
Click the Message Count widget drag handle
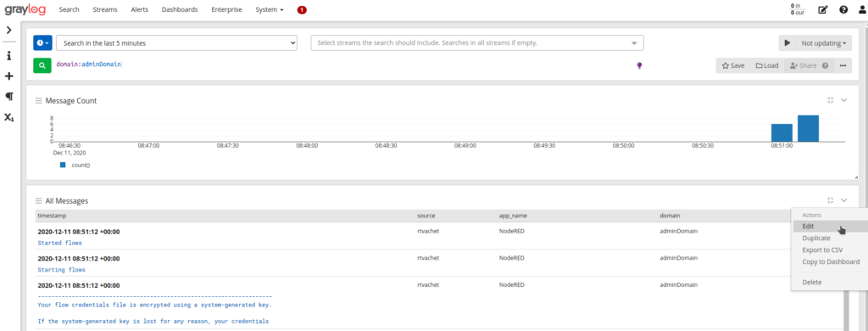pyautogui.click(x=39, y=101)
